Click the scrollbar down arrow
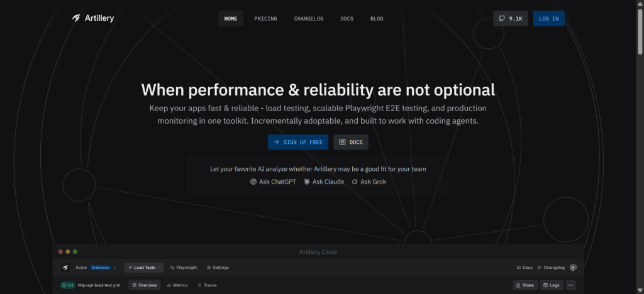Screen dimensions: 644x294 (640, 290)
